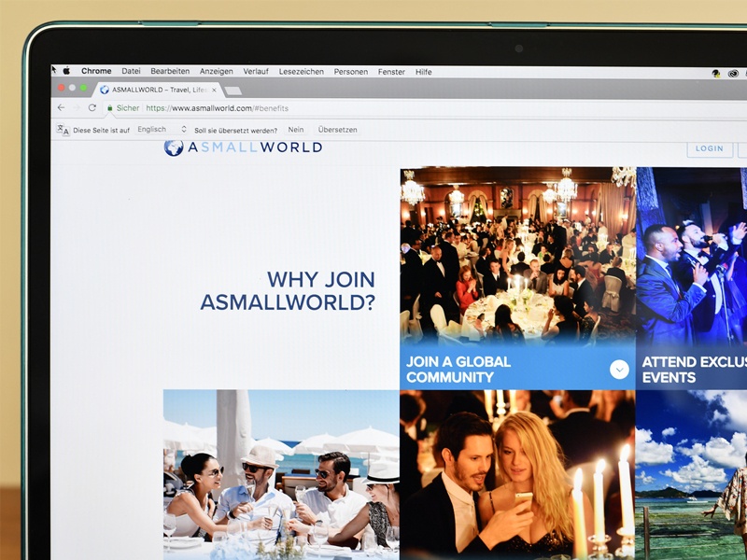Click the translate icon in the translation bar

63,130
